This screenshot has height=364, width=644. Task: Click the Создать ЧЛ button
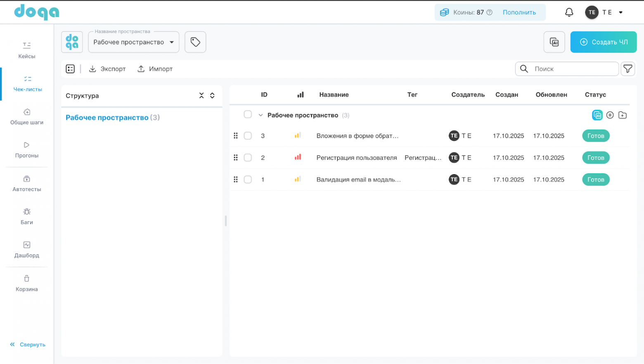tap(603, 42)
